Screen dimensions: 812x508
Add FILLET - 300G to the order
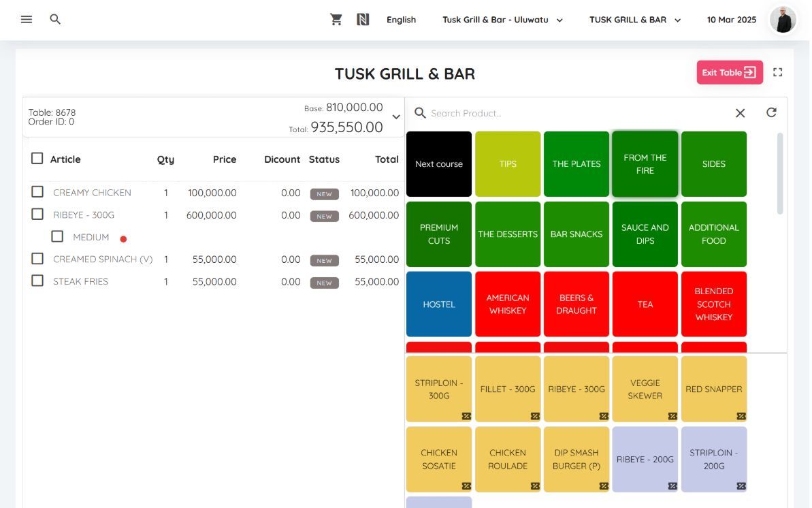coord(508,389)
